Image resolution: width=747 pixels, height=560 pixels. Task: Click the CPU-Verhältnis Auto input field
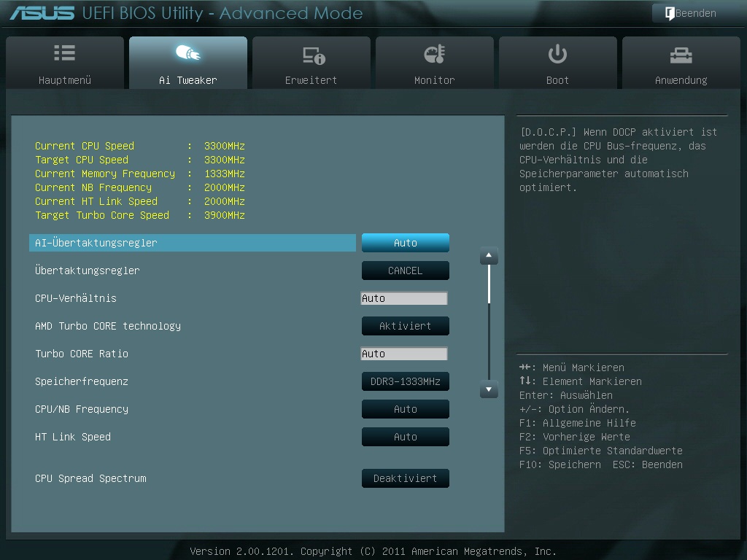(x=404, y=298)
